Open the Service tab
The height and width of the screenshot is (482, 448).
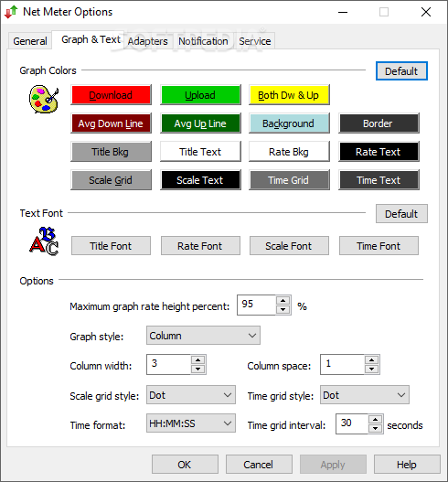click(255, 41)
